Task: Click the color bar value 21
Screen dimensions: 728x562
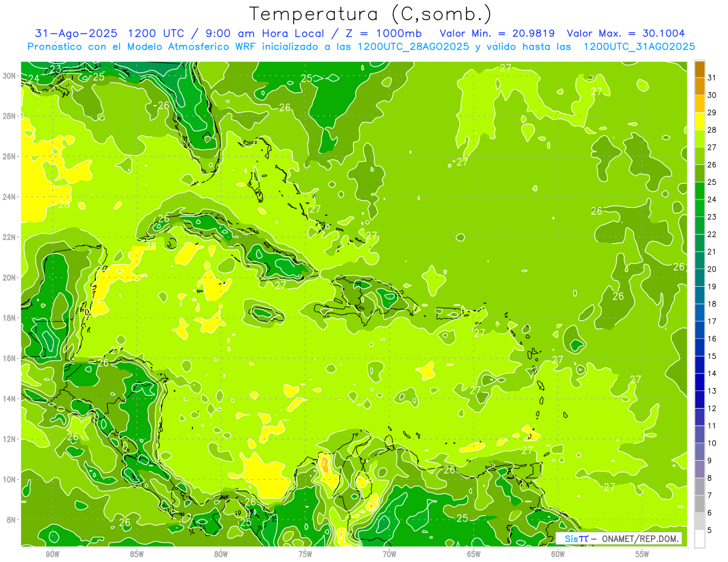Action: click(x=712, y=252)
